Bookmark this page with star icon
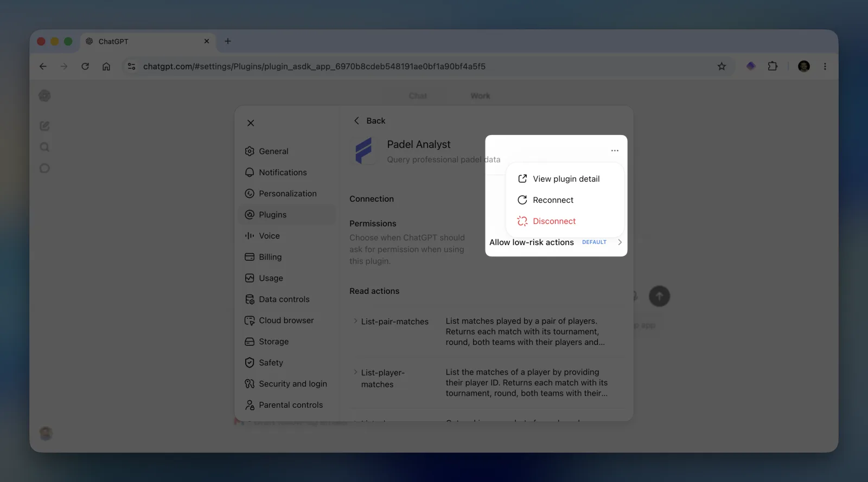Viewport: 868px width, 482px height. [722, 66]
